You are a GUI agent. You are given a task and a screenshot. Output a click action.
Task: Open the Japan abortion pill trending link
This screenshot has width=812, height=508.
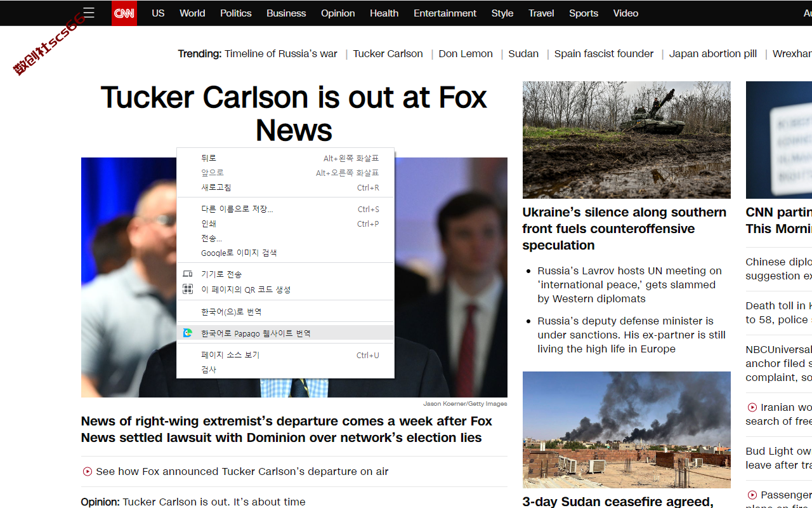[713, 53]
